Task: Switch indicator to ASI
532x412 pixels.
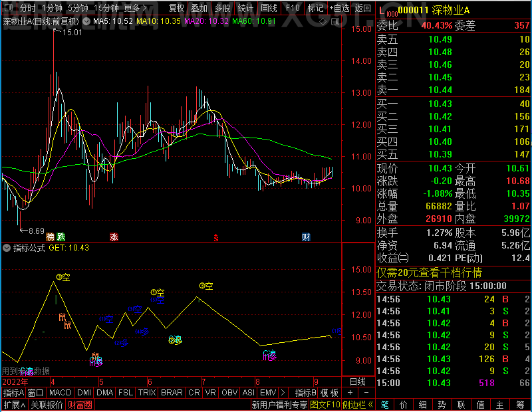Action: (x=248, y=393)
